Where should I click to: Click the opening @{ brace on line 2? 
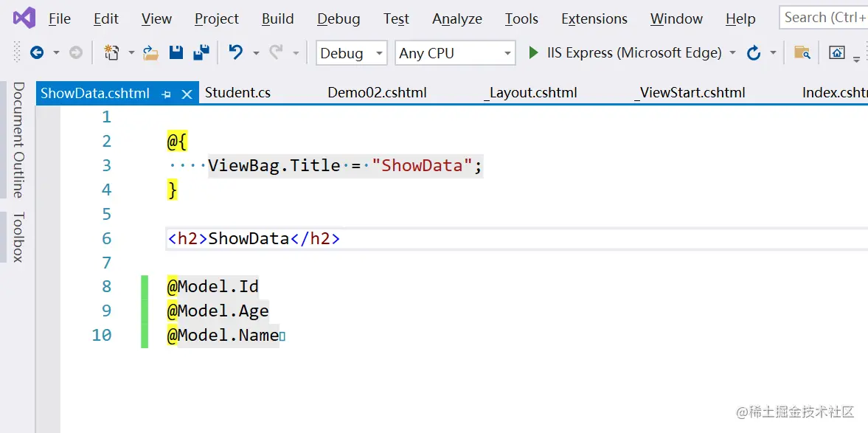pyautogui.click(x=177, y=141)
